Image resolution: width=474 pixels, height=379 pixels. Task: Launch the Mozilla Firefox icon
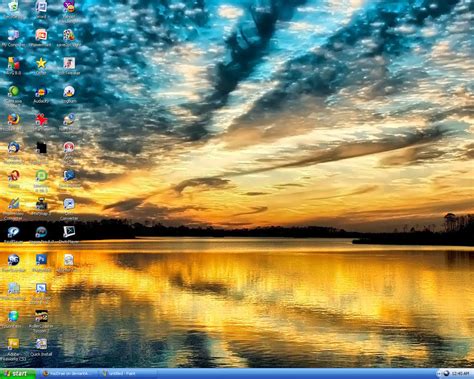coord(13,119)
